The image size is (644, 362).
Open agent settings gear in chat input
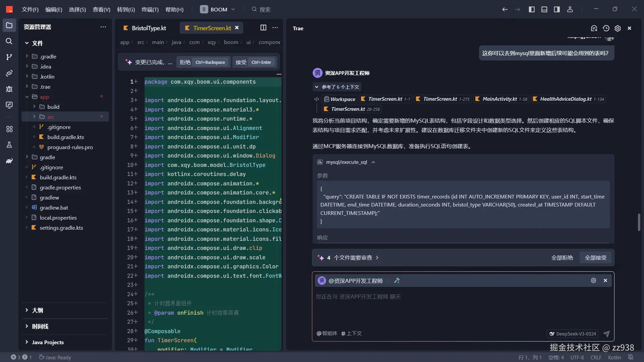point(593,280)
